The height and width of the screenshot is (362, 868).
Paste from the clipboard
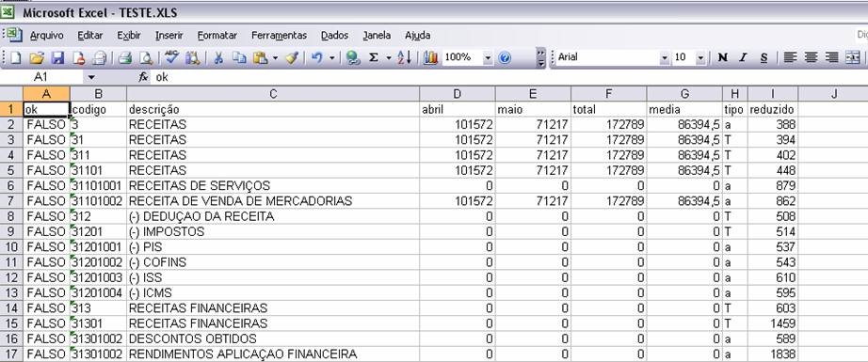pyautogui.click(x=260, y=57)
